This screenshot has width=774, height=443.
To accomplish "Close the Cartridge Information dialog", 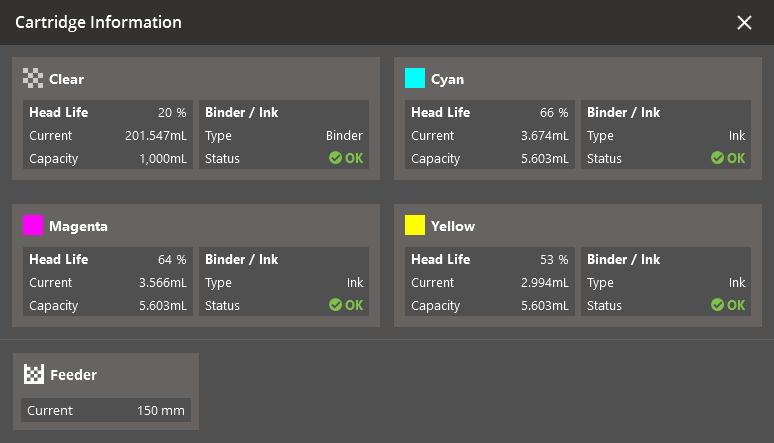I will click(x=744, y=22).
